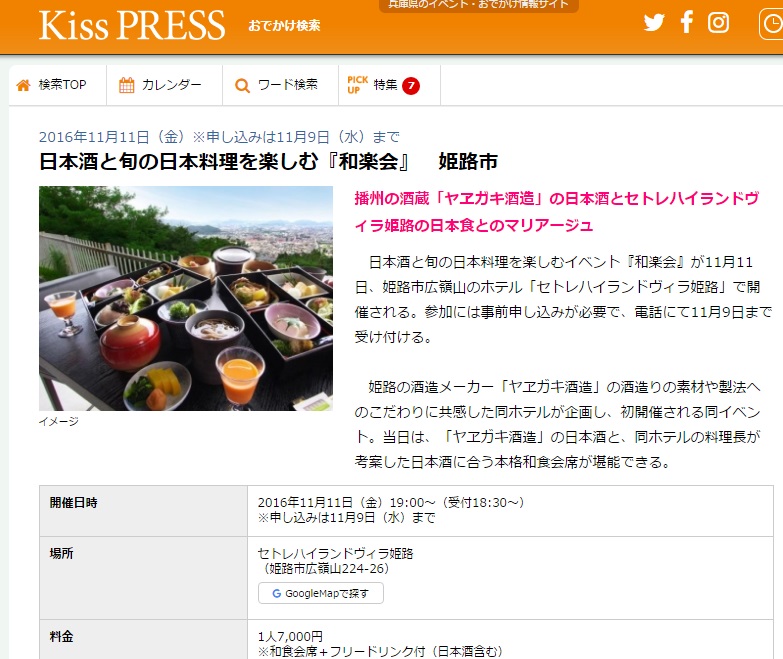Click the GoogleMapで探す button
783x659 pixels.
tap(321, 593)
